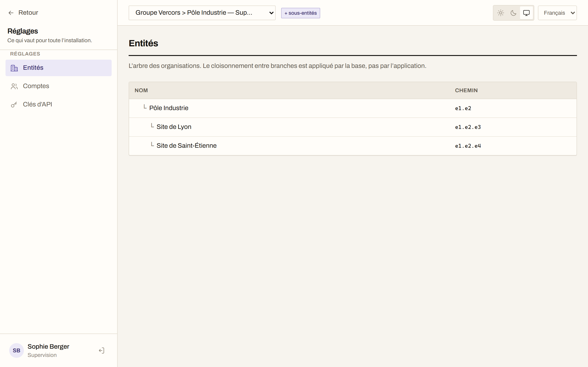
Task: Select the Entités menu item
Action: click(59, 68)
